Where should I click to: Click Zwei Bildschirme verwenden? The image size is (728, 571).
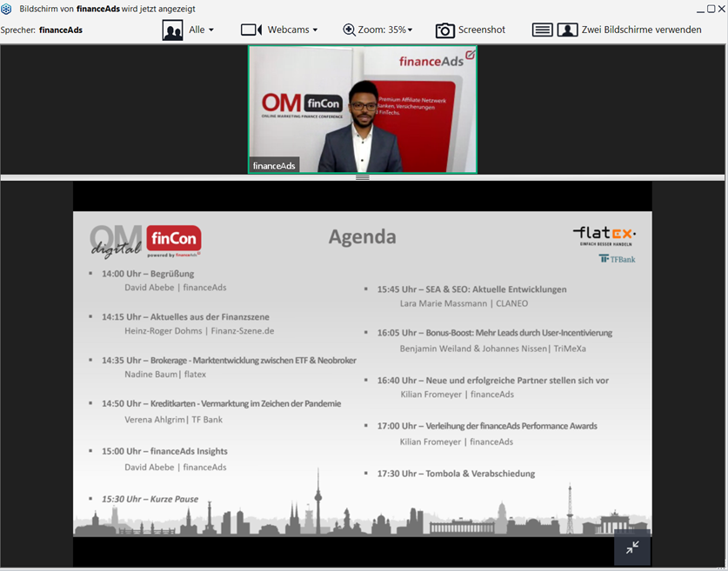click(x=641, y=30)
